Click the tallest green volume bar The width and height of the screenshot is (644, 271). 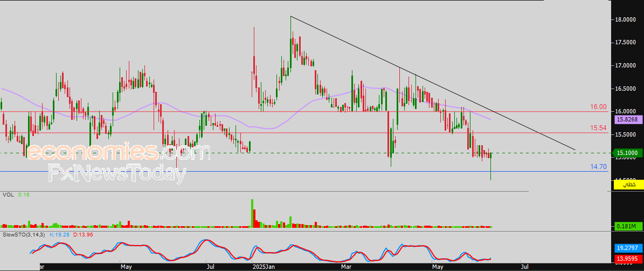[x=252, y=213]
